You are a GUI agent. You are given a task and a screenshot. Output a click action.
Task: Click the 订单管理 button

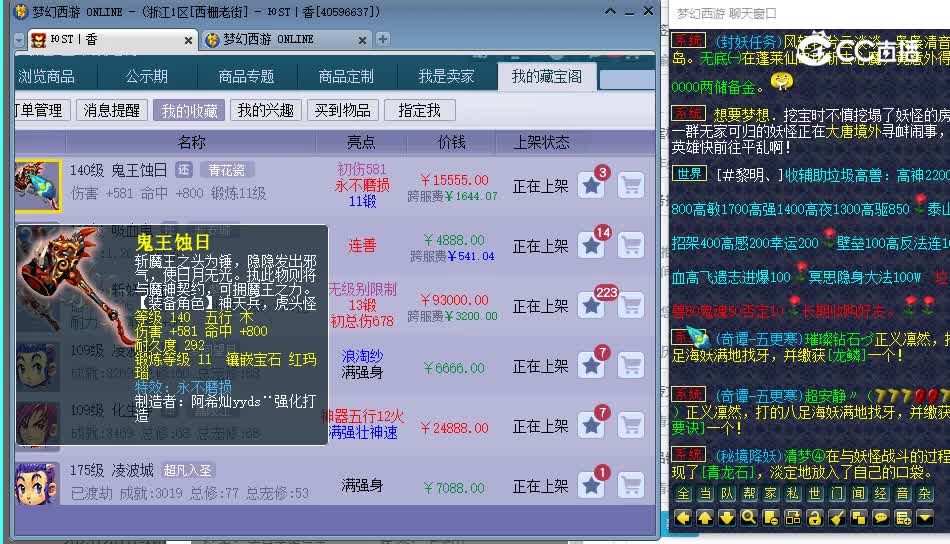click(41, 110)
